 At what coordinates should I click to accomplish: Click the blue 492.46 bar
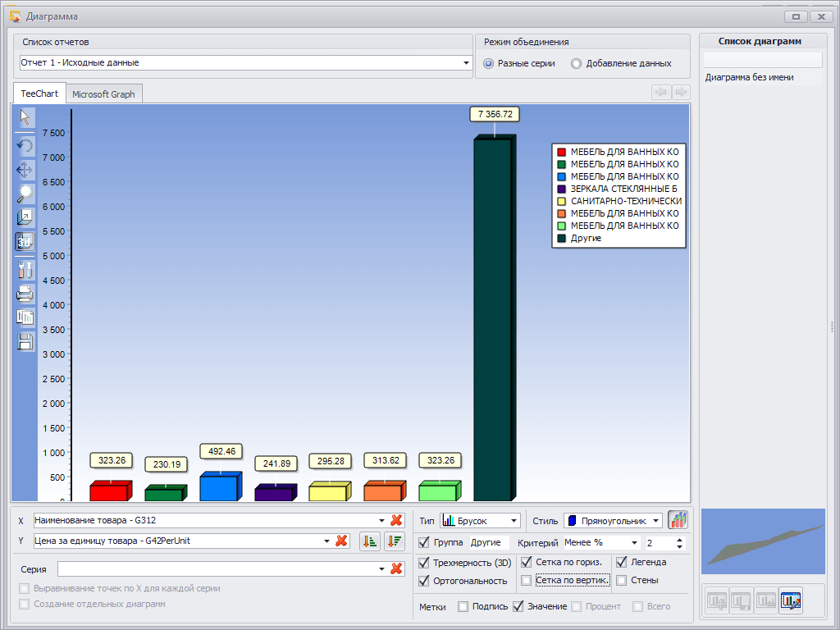(x=221, y=487)
